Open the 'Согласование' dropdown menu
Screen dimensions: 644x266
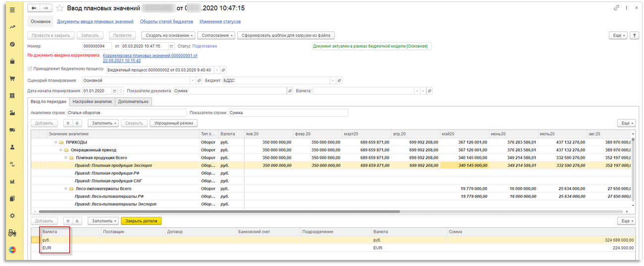[216, 35]
